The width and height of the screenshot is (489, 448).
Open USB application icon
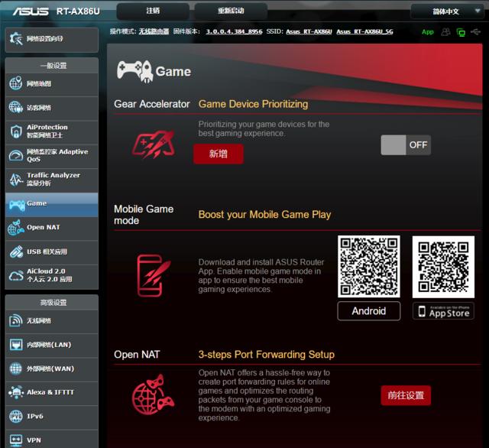(16, 252)
